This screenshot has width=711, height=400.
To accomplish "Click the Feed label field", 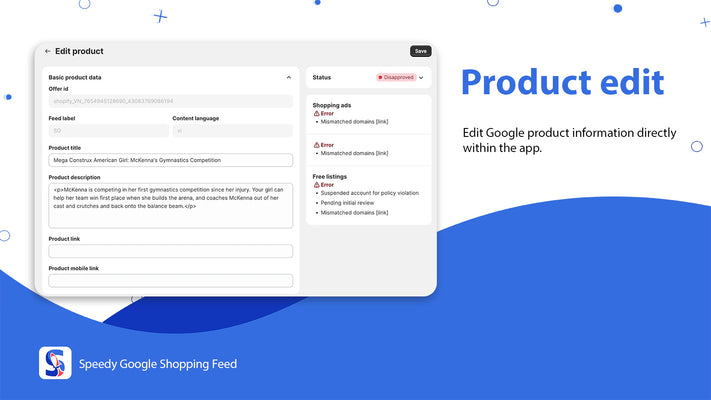I will pos(108,131).
